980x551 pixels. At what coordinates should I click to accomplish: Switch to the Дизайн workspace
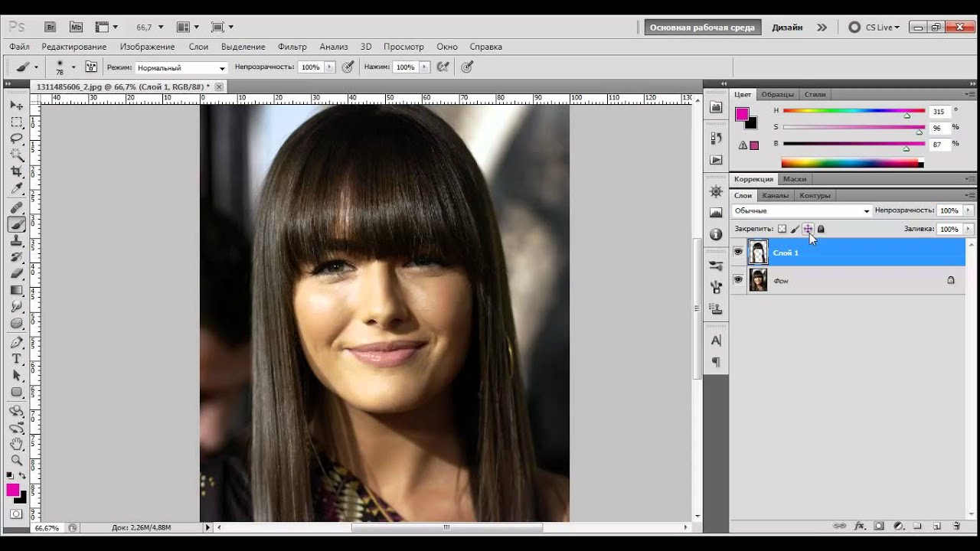[x=787, y=28]
